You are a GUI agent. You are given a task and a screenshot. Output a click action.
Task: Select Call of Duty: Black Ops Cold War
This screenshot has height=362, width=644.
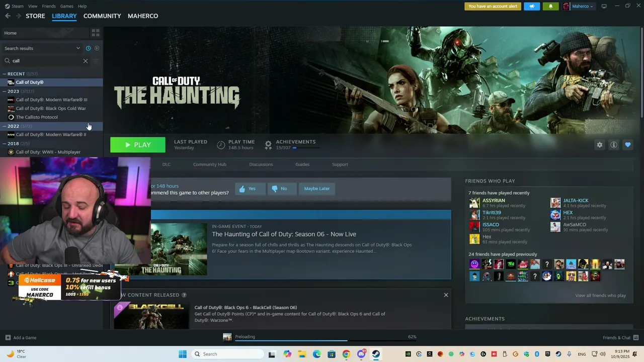(51, 109)
